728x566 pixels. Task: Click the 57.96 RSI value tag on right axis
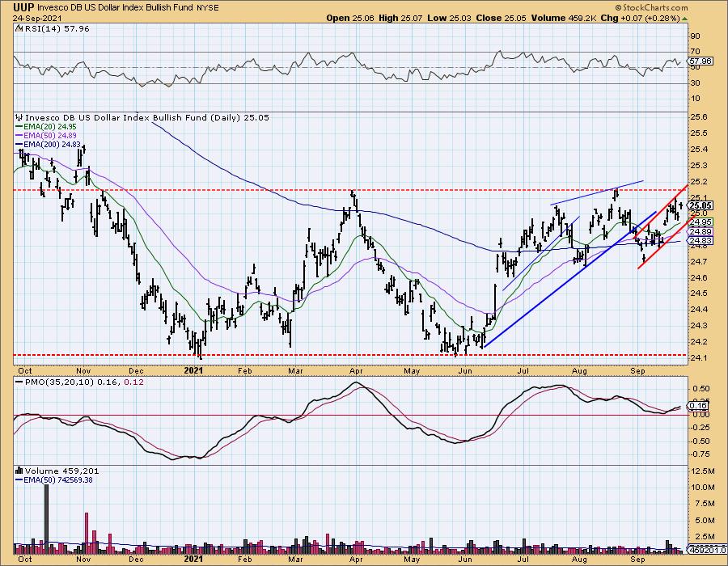coord(700,61)
